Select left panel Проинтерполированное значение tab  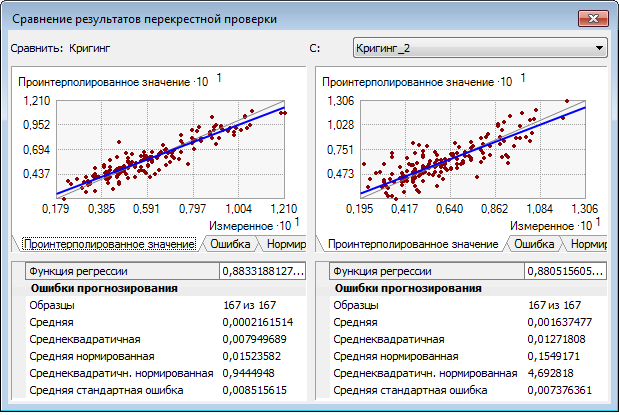(109, 244)
